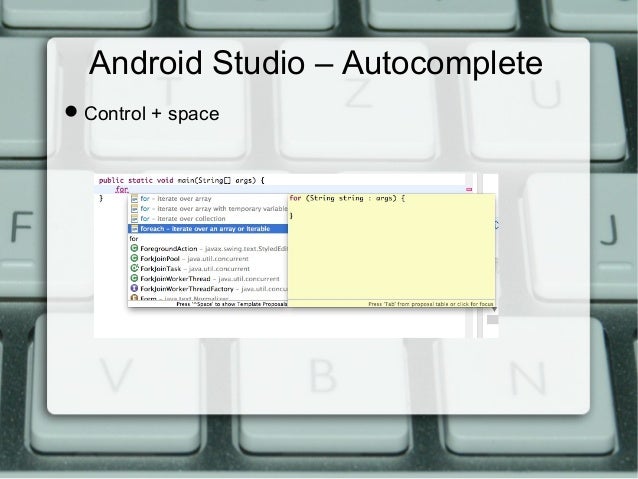Click the main method signature line
This screenshot has width=638, height=479.
[181, 180]
